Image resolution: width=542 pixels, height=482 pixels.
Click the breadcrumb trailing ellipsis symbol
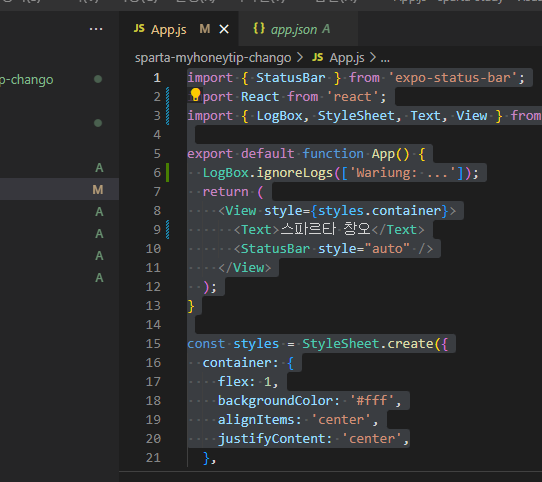(385, 58)
